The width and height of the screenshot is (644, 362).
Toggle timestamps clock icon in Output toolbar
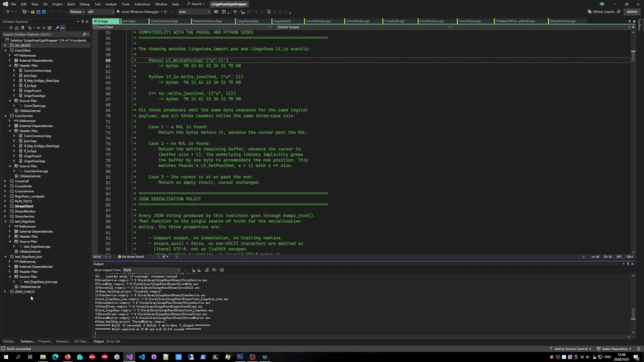[x=222, y=270]
